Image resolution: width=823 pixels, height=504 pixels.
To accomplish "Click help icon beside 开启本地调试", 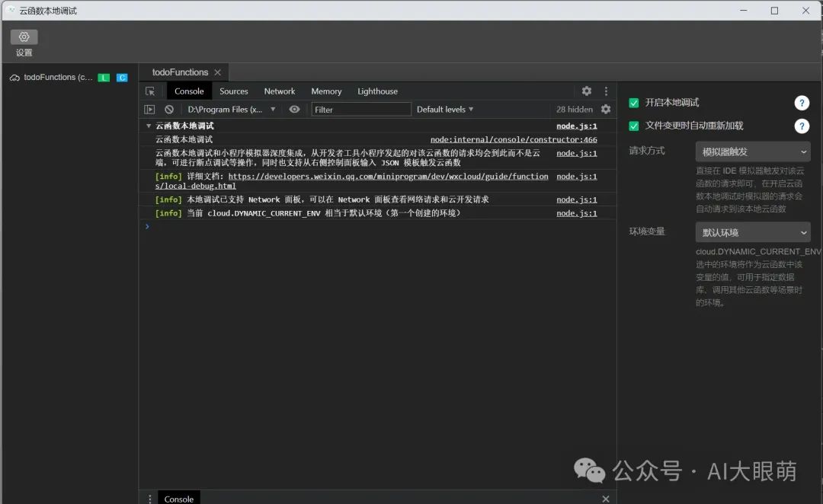I will coord(802,103).
